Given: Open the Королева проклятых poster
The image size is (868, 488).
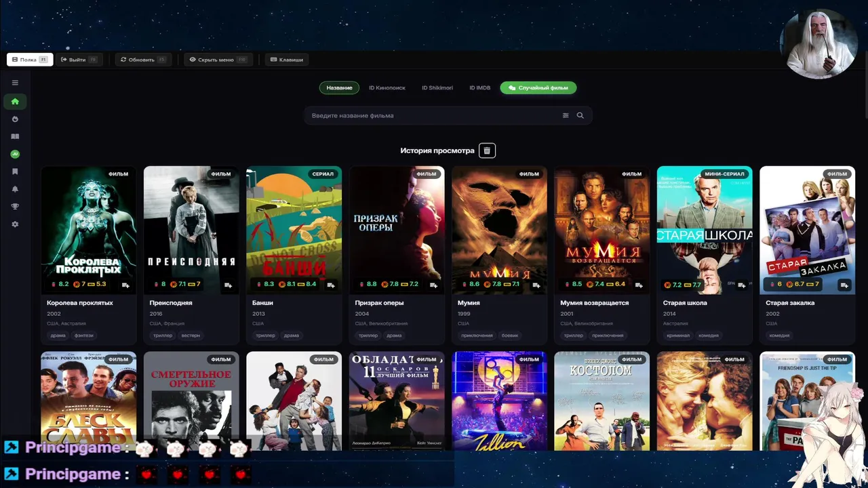Looking at the screenshot, I should coord(89,230).
